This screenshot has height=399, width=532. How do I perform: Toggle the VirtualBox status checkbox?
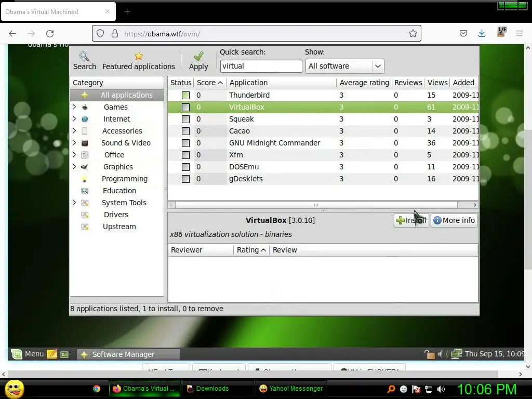point(185,107)
